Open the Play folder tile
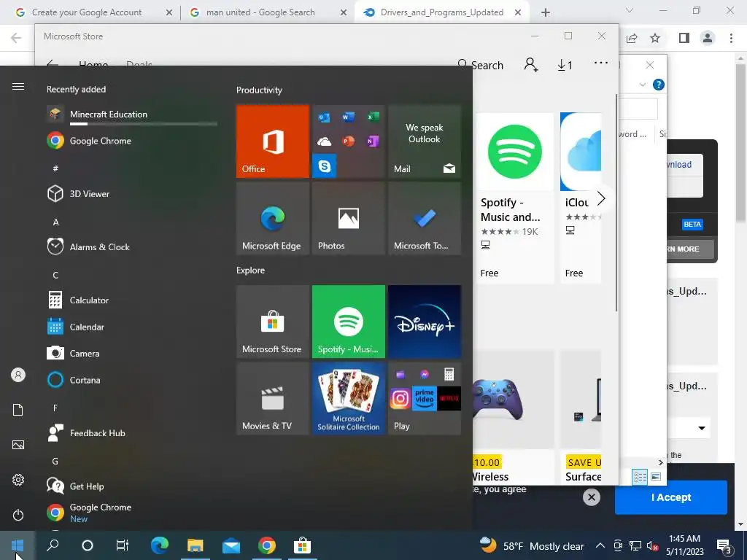Viewport: 747px width, 560px height. tap(425, 399)
